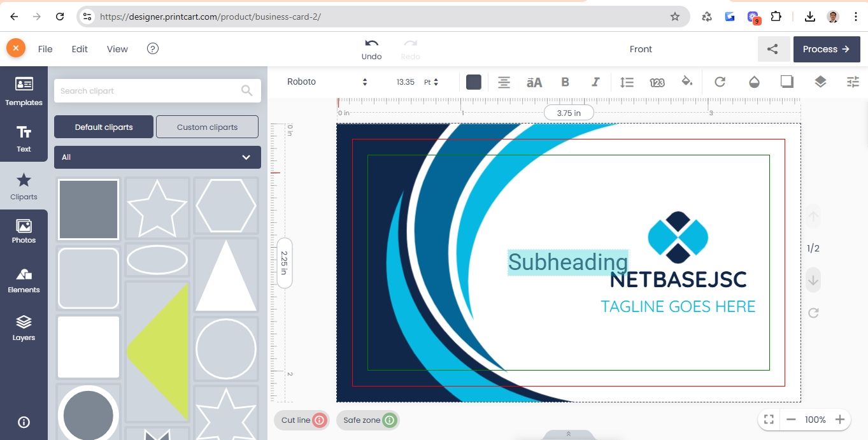Expand the All clipart category dropdown
Screen dimensions: 868x440
157,157
